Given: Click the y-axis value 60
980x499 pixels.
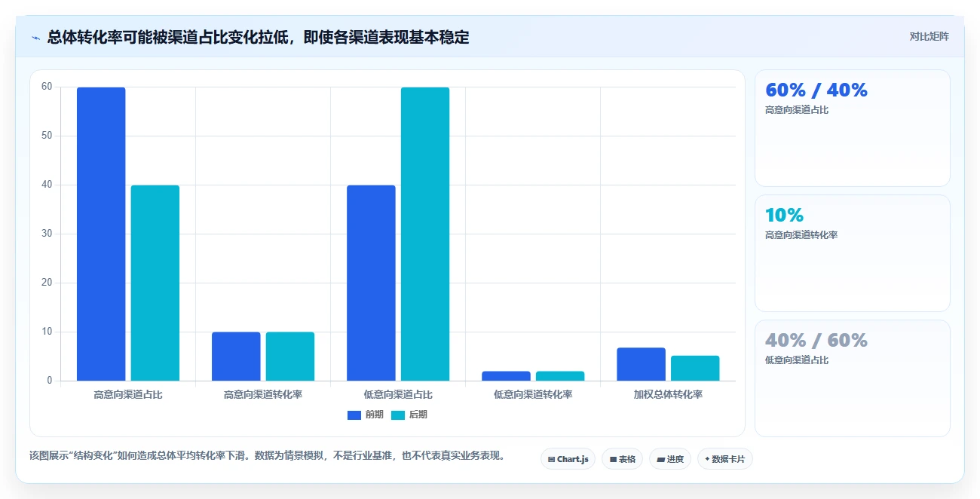Looking at the screenshot, I should tap(47, 87).
